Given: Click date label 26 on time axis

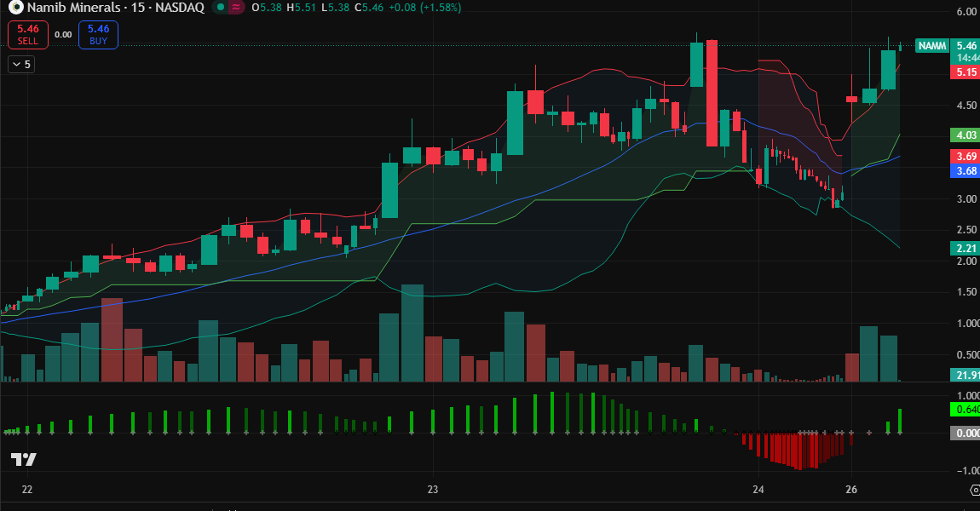Looking at the screenshot, I should pos(851,489).
